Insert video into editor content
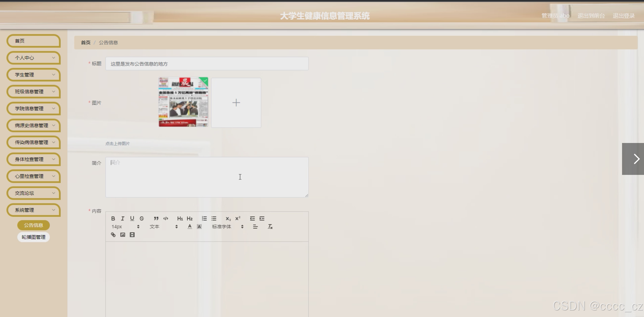The image size is (644, 317). [132, 235]
